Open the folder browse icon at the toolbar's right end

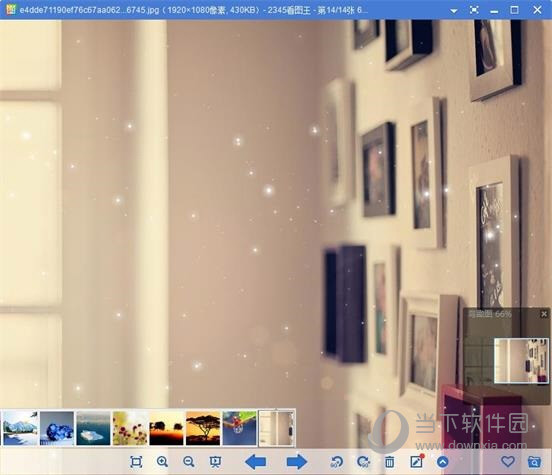click(534, 462)
